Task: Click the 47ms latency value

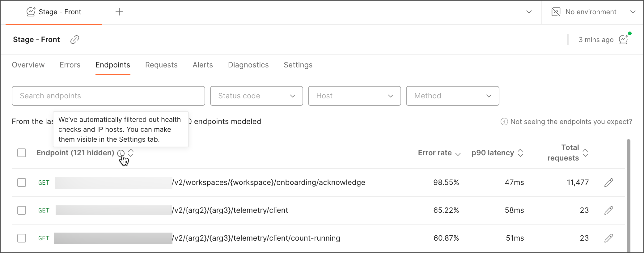Action: tap(515, 182)
